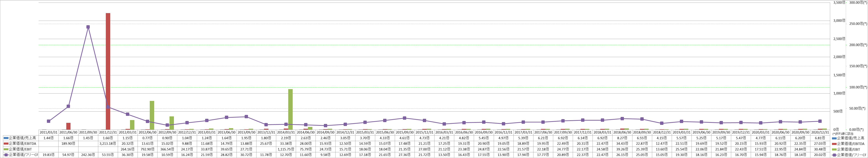The width and height of the screenshot is (868, 158).
Task: Click the 39.26倍 EBIT cell
Action: pyautogui.click(x=622, y=149)
